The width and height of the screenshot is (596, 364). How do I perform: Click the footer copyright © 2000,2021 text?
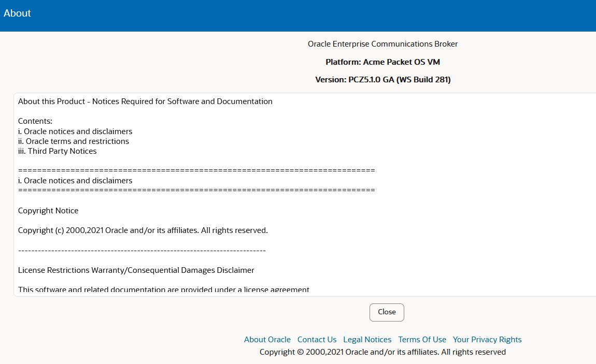click(383, 352)
